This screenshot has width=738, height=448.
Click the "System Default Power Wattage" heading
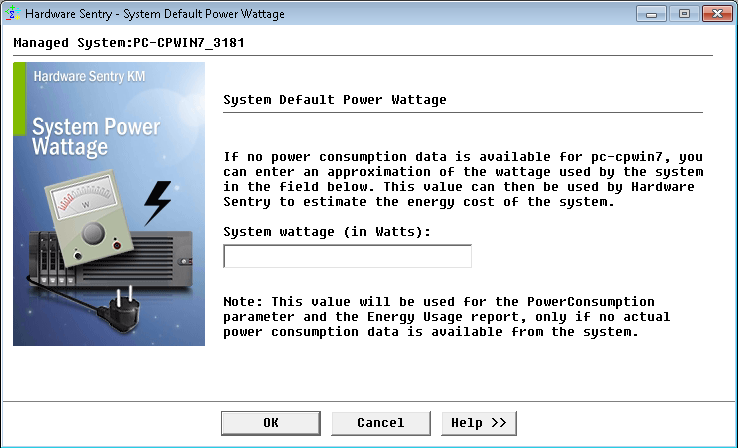334,100
